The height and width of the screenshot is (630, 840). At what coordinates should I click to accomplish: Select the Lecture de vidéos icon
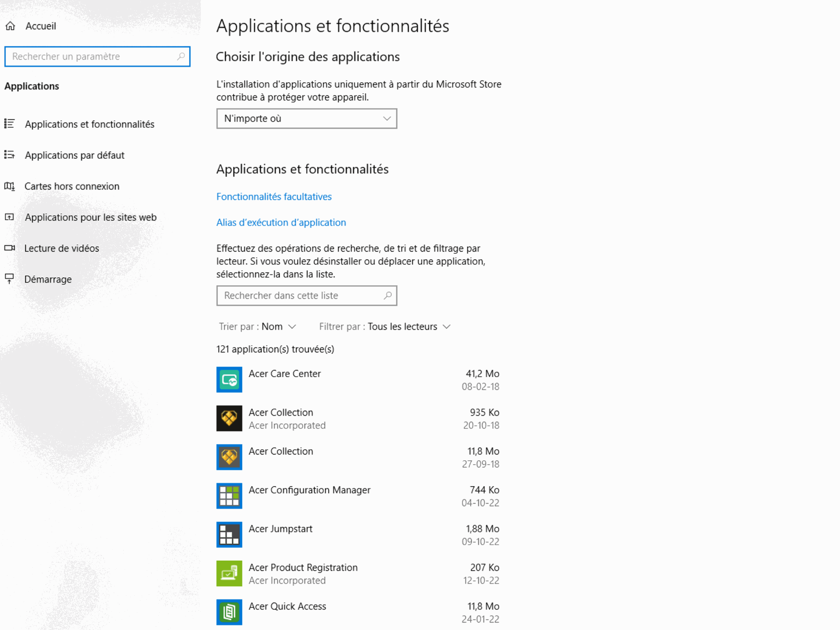click(10, 248)
